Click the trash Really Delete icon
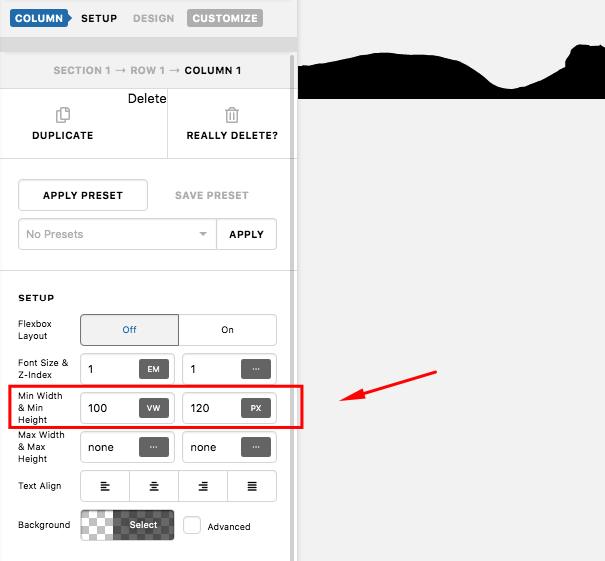Viewport: 605px width, 561px height. [x=232, y=115]
